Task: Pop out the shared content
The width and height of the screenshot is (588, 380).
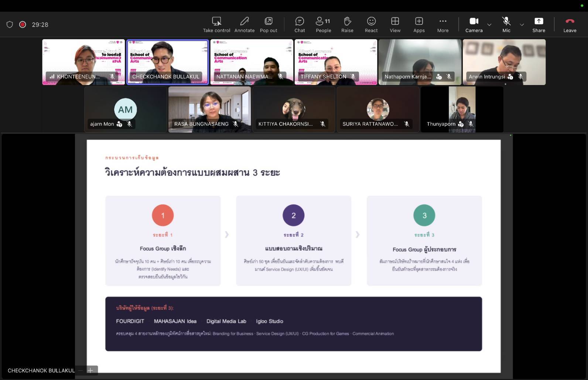Action: (269, 24)
